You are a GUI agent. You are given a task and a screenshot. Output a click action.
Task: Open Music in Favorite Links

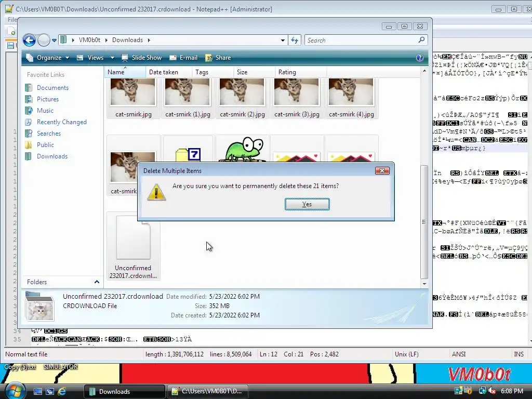(45, 110)
